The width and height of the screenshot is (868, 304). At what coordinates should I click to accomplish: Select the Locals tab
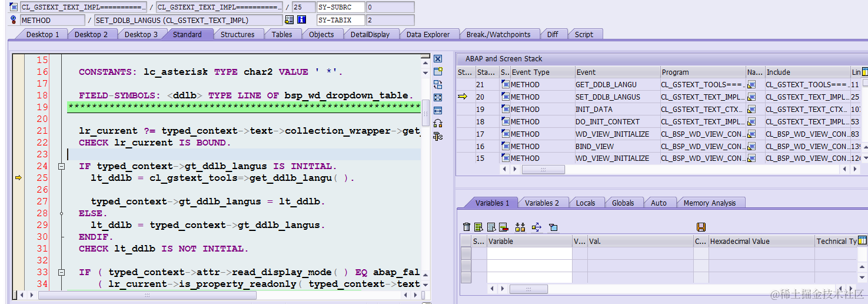click(x=585, y=203)
